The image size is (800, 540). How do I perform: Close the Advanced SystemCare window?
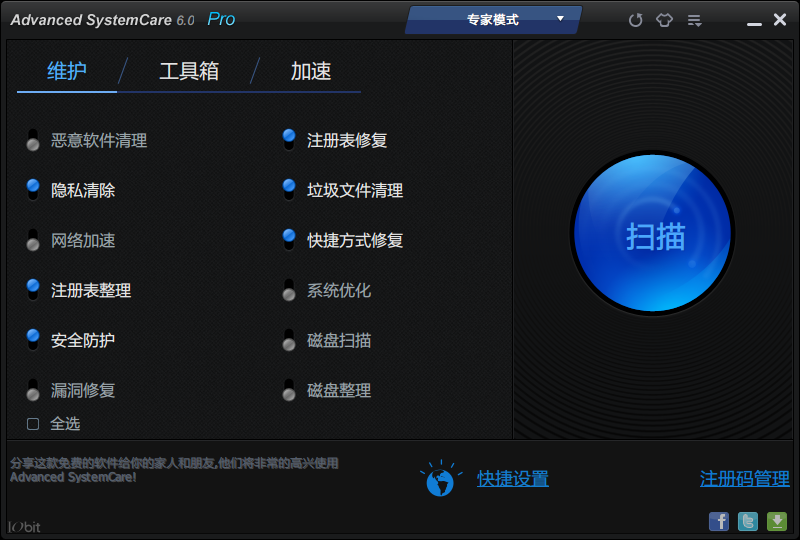780,20
